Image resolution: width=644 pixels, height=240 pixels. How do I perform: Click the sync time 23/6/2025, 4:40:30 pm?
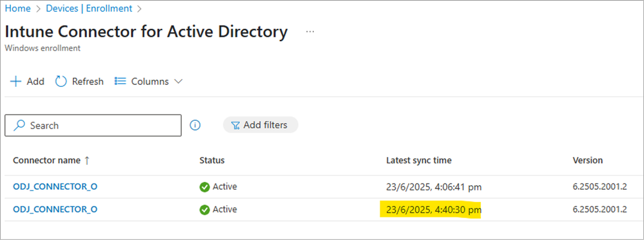click(434, 210)
